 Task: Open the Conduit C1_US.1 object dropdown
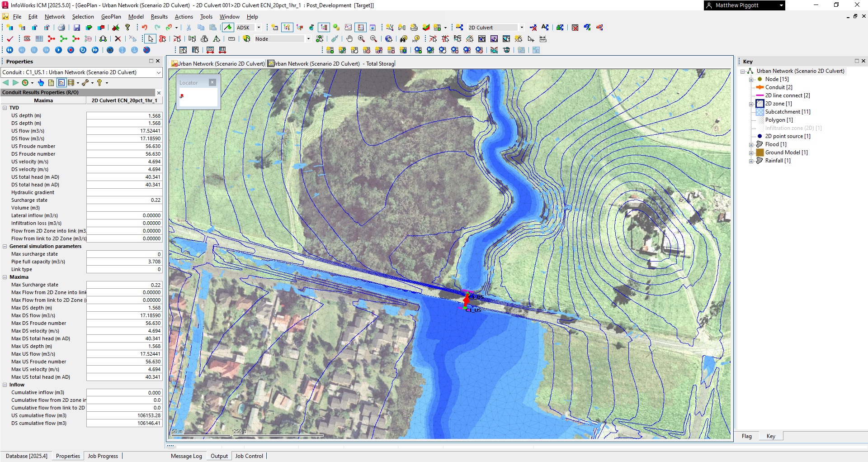pos(158,72)
